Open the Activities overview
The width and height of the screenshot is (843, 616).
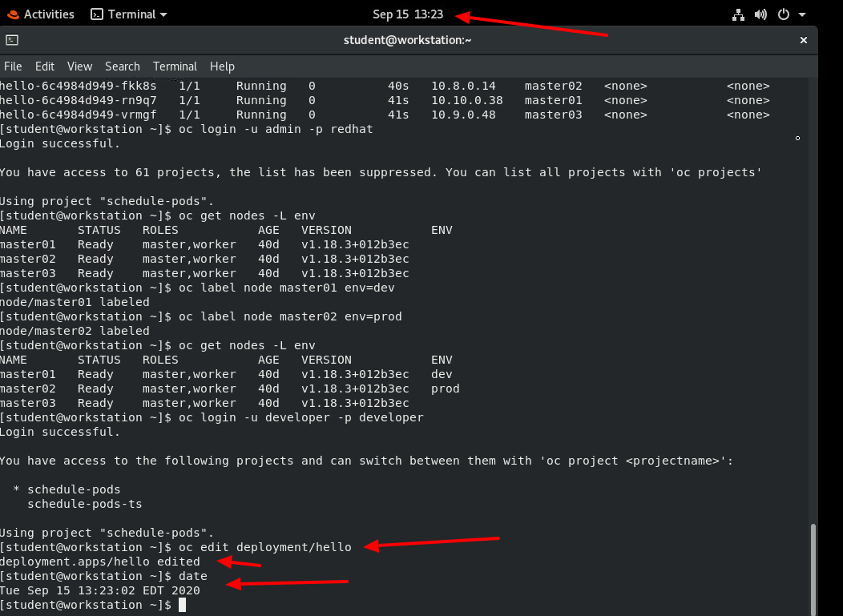[x=40, y=14]
